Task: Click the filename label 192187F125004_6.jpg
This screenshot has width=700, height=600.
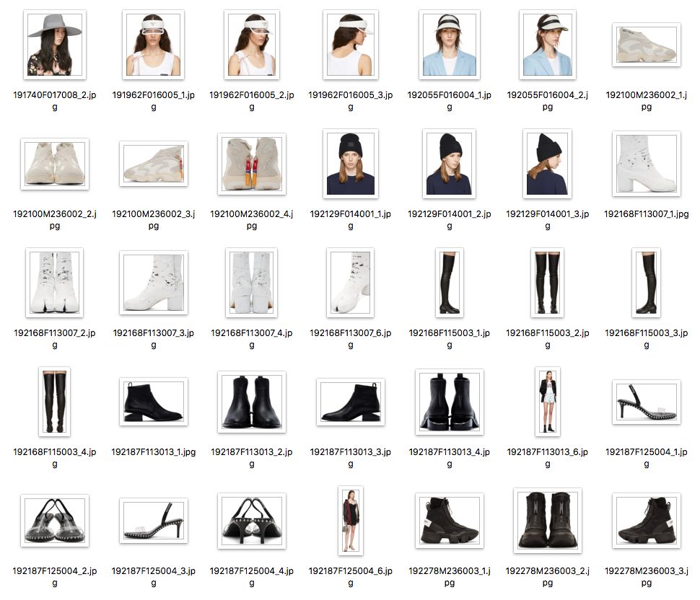Action: click(351, 576)
